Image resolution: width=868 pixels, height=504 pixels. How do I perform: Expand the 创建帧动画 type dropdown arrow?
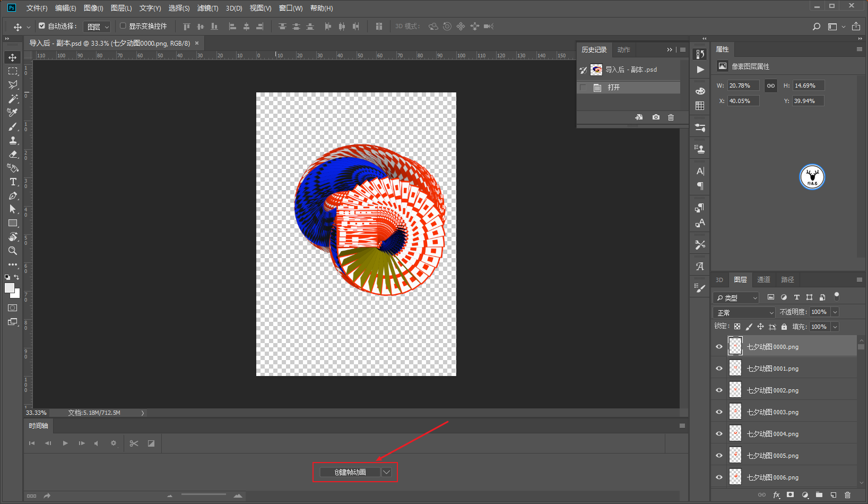pos(387,472)
